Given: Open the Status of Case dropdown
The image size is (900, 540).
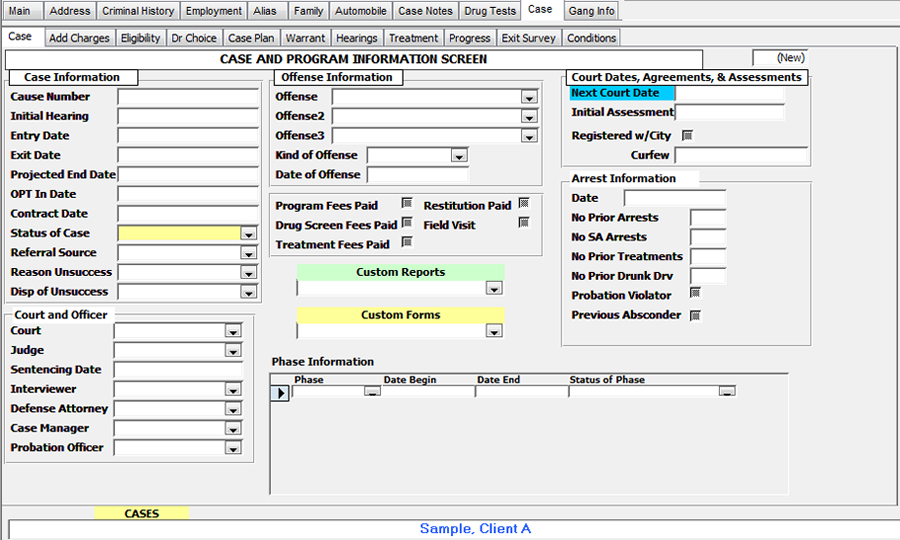Looking at the screenshot, I should [x=249, y=234].
